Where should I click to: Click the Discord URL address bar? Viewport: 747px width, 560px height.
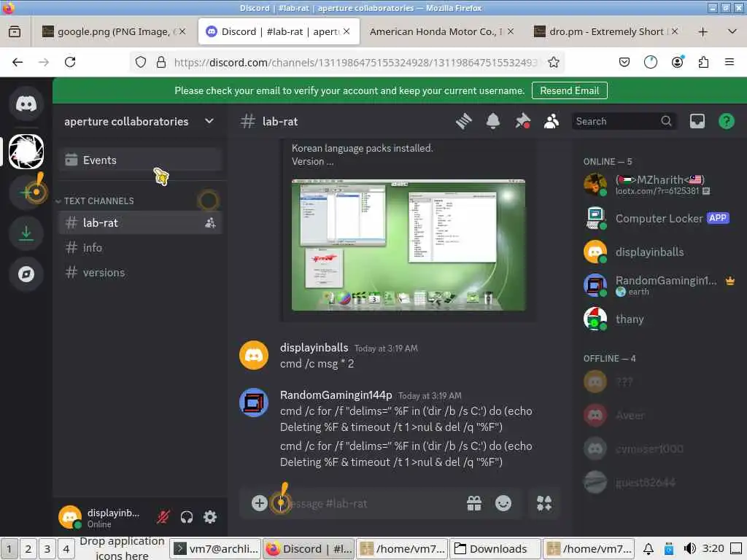click(x=355, y=63)
